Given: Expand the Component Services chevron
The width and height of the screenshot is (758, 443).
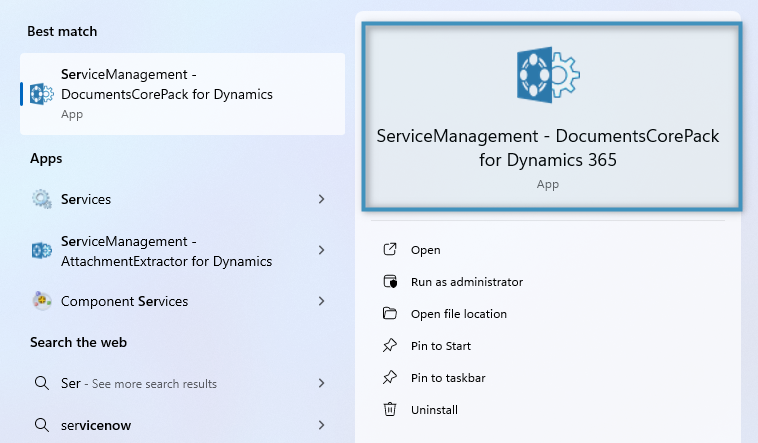Looking at the screenshot, I should click(x=321, y=301).
